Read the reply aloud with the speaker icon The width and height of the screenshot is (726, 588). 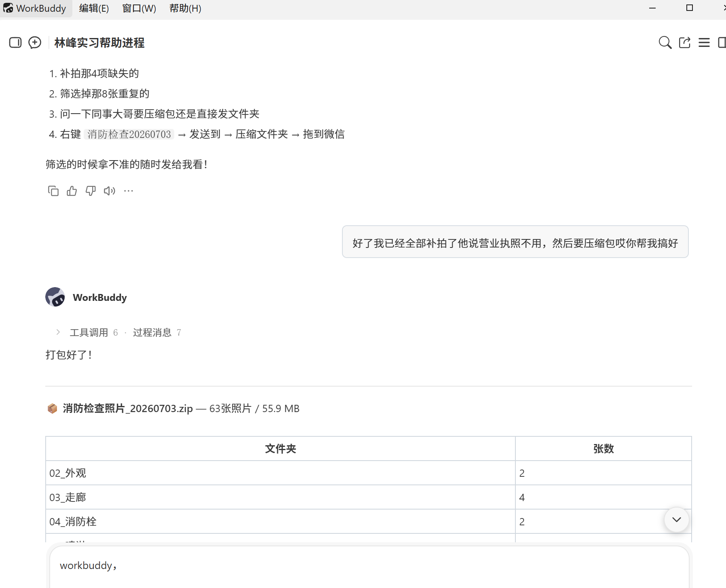pyautogui.click(x=110, y=191)
